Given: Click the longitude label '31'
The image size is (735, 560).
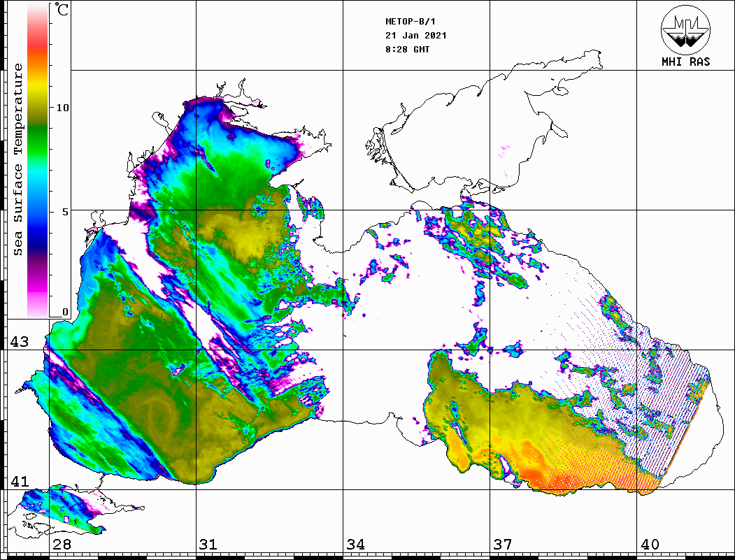Looking at the screenshot, I should (208, 544).
